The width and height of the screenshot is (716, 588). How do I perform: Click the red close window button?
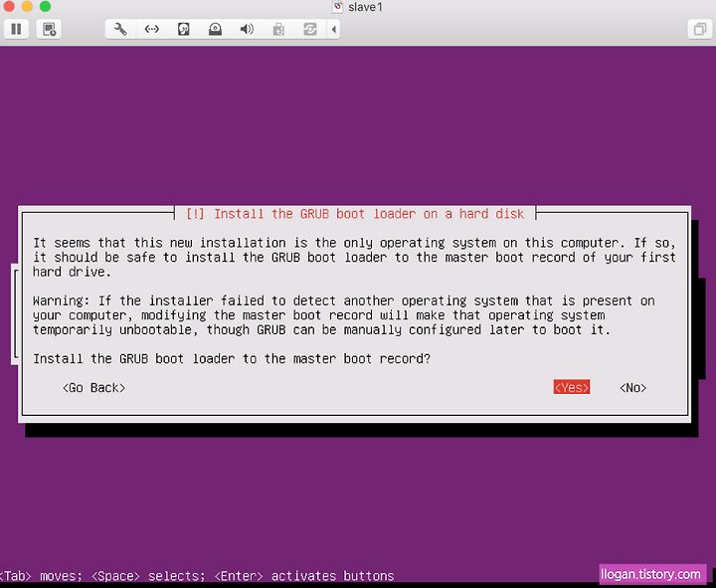click(9, 6)
